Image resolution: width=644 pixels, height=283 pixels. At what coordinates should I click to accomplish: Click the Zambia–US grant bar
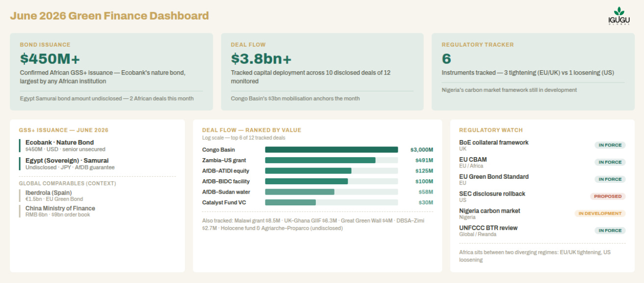[320, 160]
